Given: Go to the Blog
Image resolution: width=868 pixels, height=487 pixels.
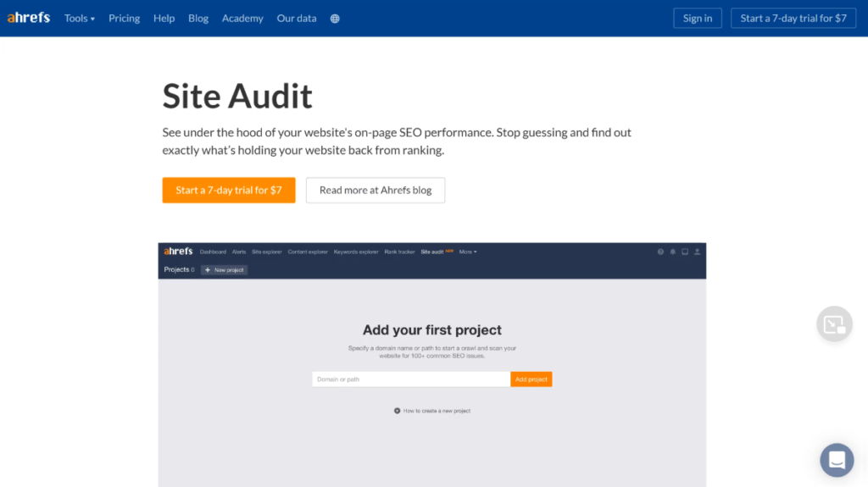Looking at the screenshot, I should (x=198, y=19).
